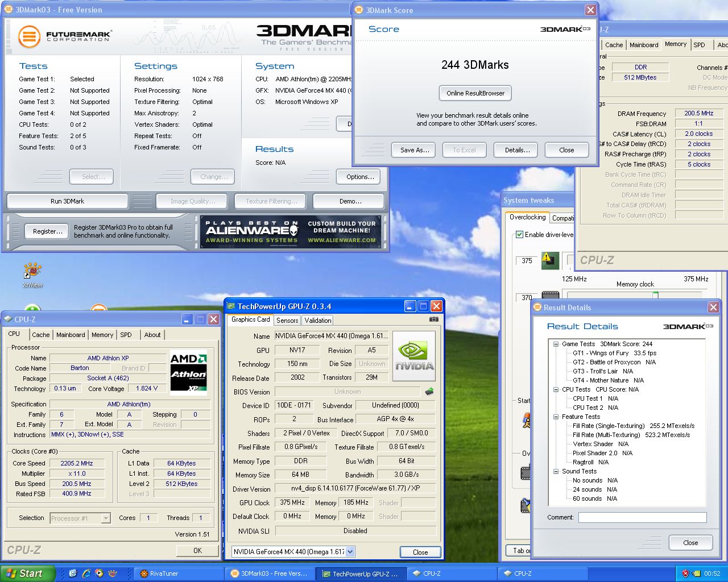
Task: Select 'GT1 - Wings of Fury' result row
Action: point(614,353)
